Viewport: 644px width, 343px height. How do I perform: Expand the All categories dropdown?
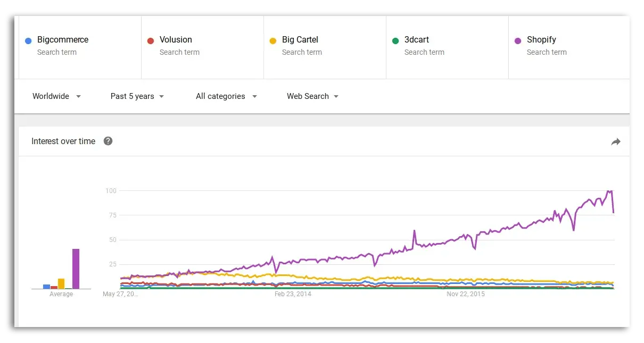pos(226,96)
